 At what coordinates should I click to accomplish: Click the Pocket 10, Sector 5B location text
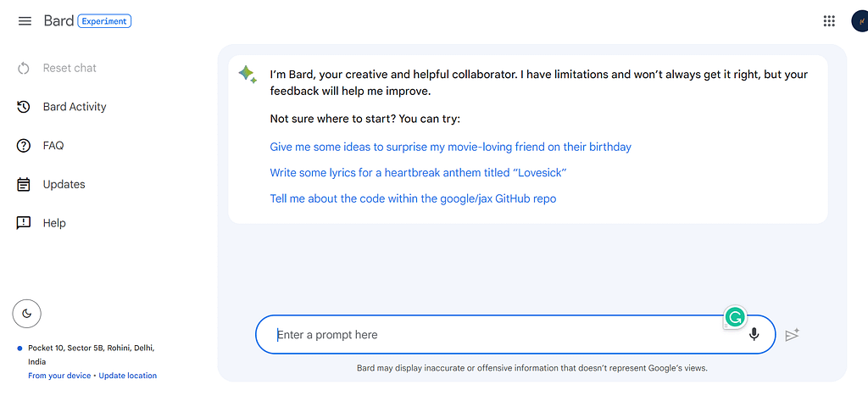tap(92, 355)
